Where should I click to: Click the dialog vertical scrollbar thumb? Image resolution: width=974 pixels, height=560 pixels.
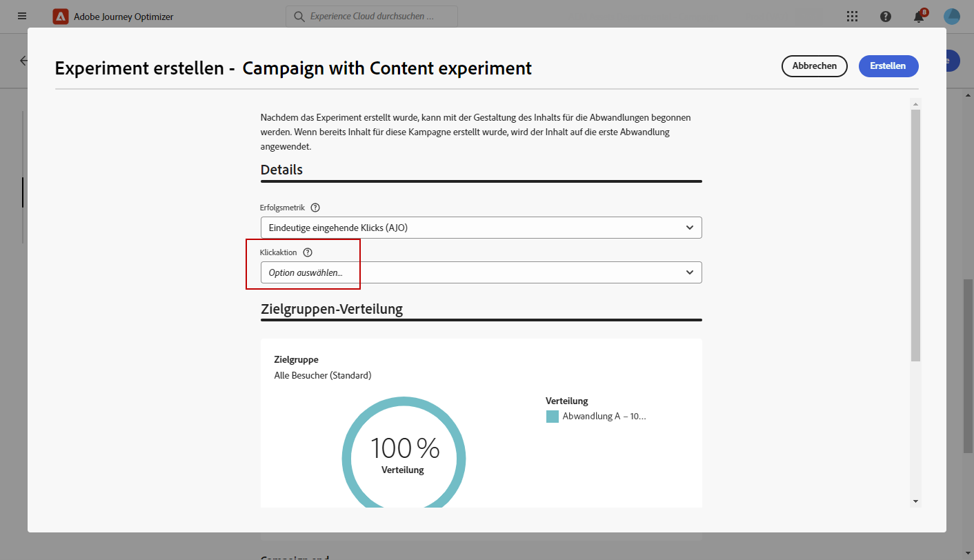click(916, 234)
